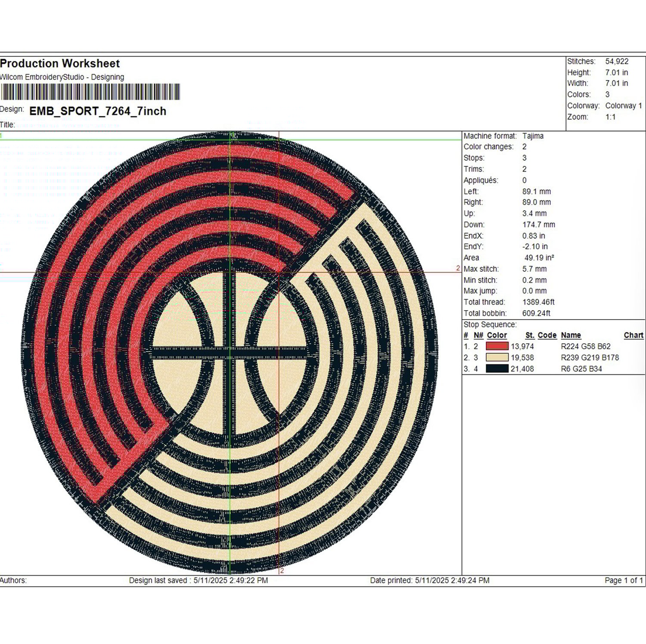This screenshot has height=644, width=646.
Task: Select stitch count "13,974" in stop 1
Action: tap(522, 346)
